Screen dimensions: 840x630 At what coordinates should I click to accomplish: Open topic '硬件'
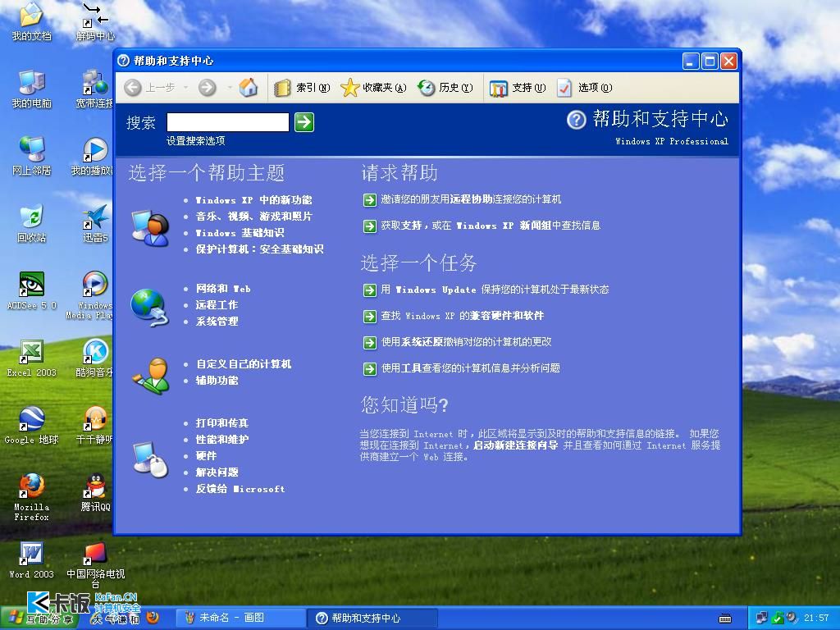(x=206, y=456)
